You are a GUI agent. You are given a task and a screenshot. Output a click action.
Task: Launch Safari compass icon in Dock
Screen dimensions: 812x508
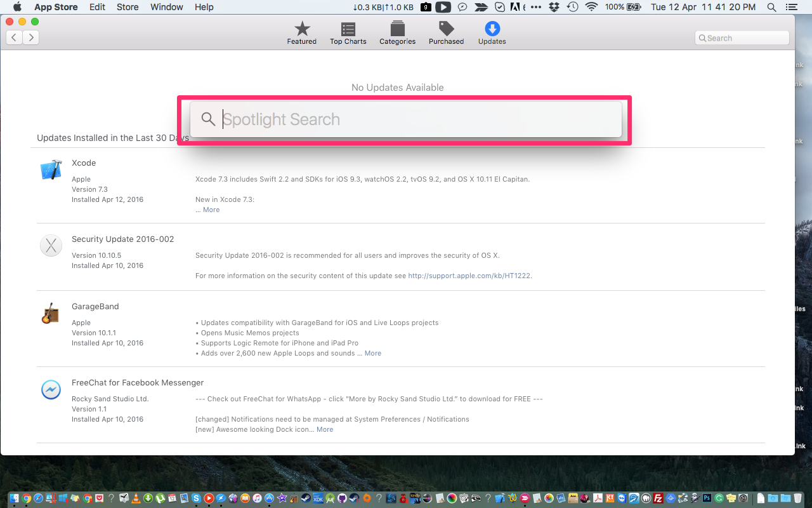(x=38, y=498)
